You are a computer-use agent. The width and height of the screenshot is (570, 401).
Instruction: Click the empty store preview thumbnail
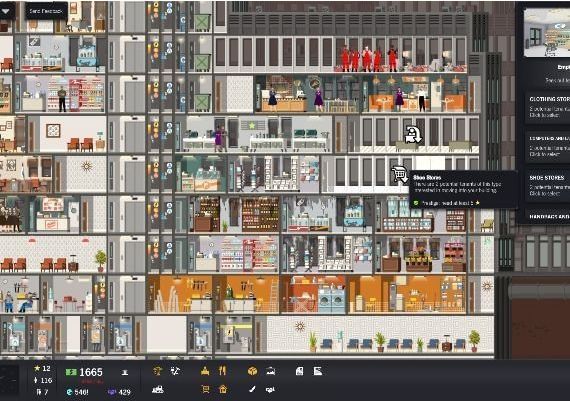pyautogui.click(x=547, y=33)
